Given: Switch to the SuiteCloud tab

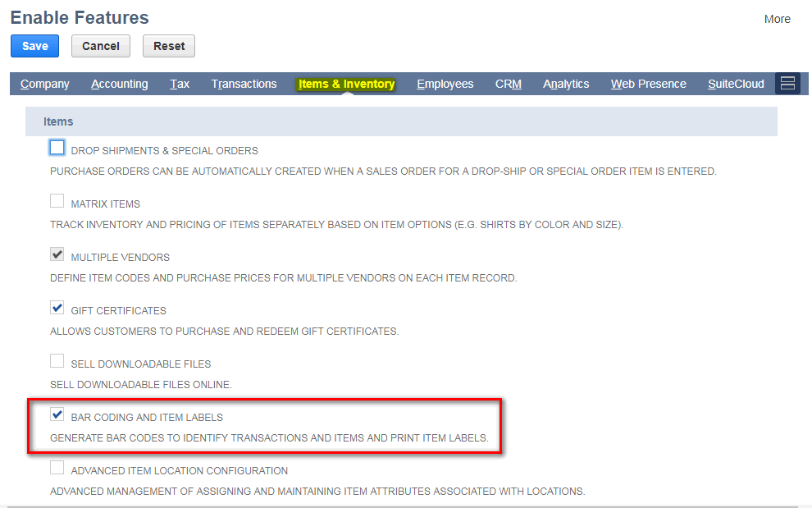Looking at the screenshot, I should coord(736,83).
